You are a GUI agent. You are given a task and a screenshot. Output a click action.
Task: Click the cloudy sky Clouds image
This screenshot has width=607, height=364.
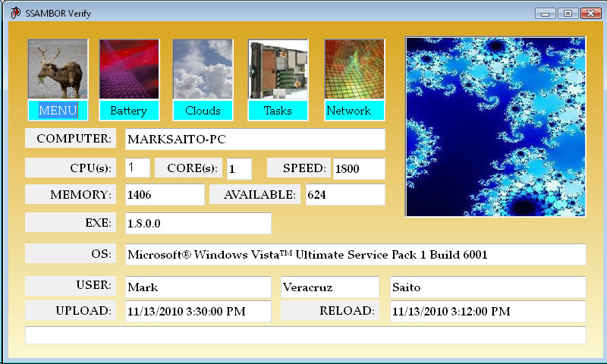point(203,69)
